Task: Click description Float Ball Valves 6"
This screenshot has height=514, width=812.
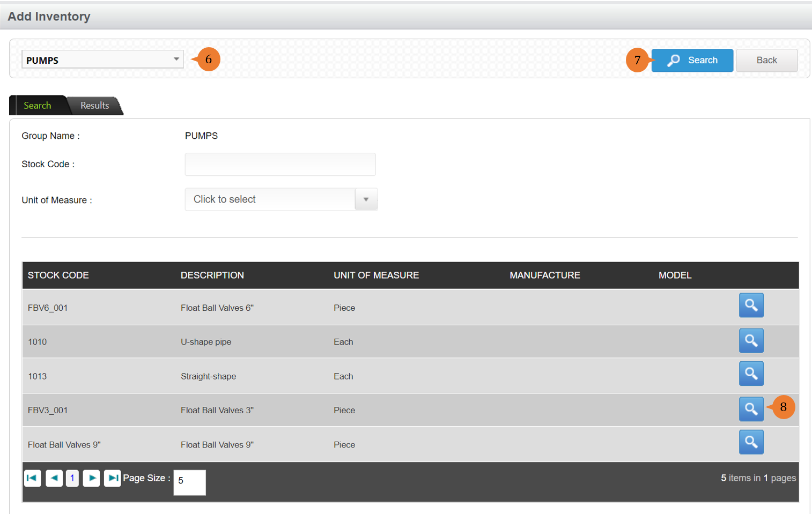Action: coord(217,308)
